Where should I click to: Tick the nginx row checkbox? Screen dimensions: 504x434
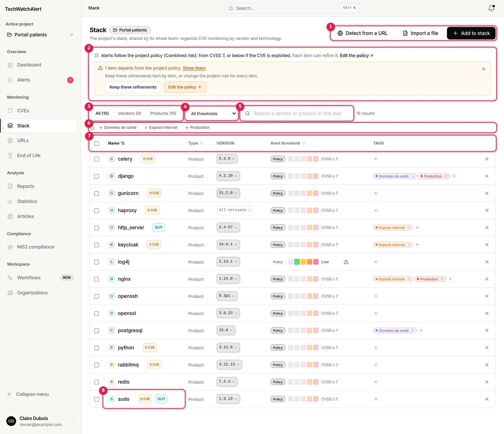97,279
